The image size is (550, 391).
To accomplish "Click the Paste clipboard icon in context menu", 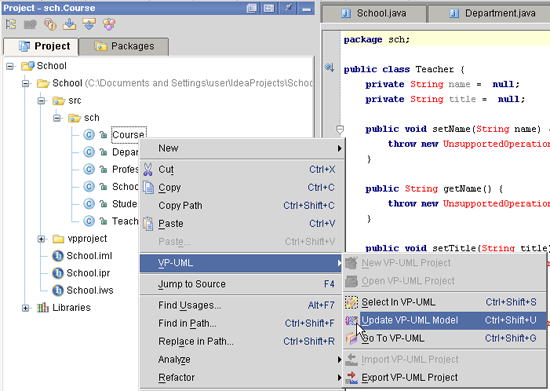I will (148, 223).
